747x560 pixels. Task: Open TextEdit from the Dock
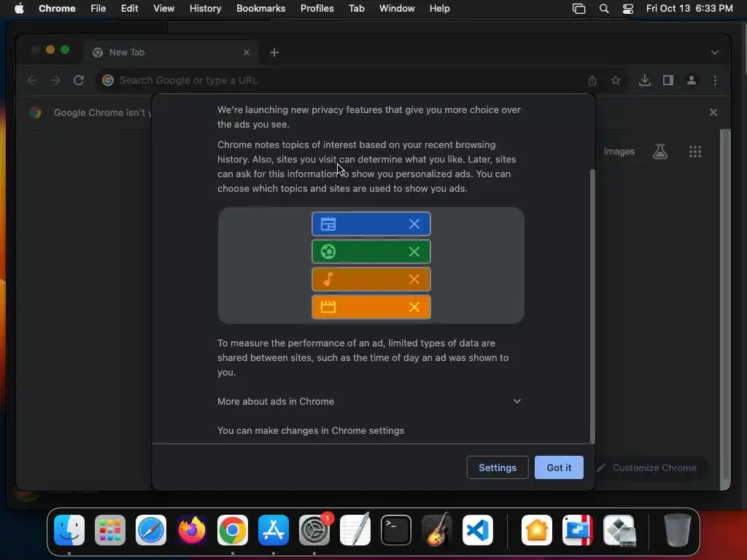[355, 530]
